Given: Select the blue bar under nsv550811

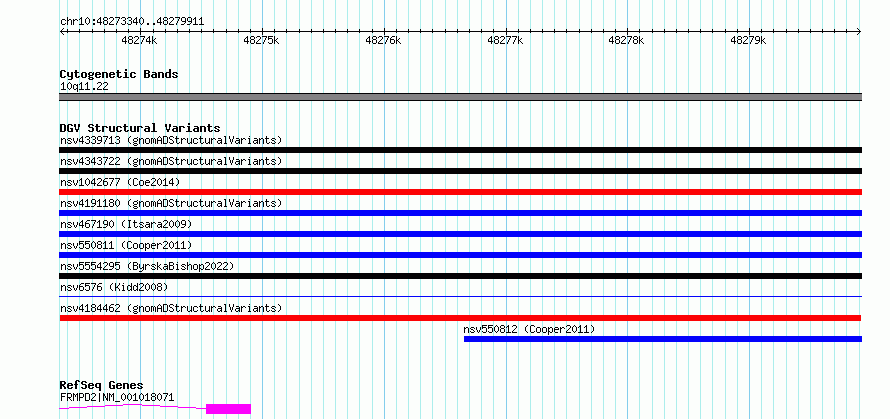Looking at the screenshot, I should click(460, 255).
